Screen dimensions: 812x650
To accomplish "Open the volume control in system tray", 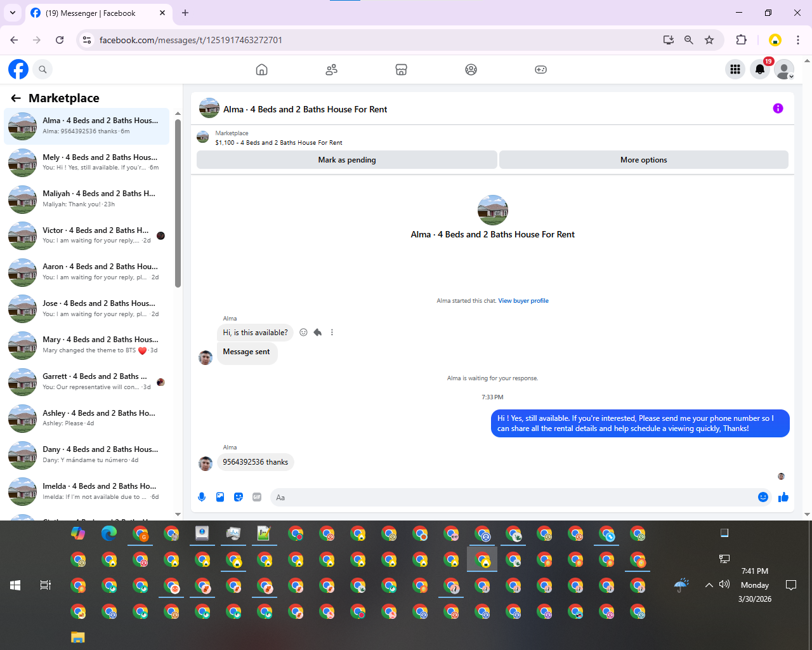I will click(x=724, y=585).
